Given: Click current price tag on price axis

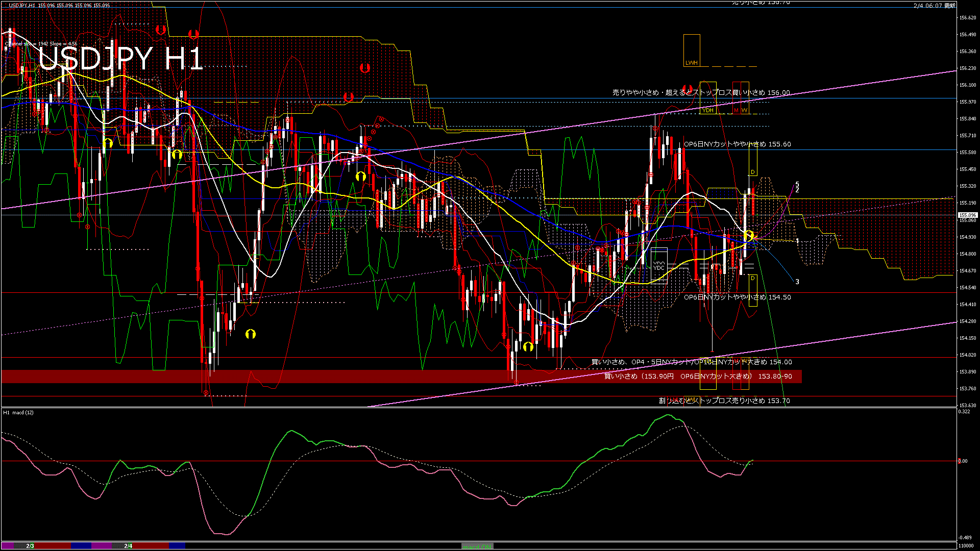Looking at the screenshot, I should click(x=967, y=215).
